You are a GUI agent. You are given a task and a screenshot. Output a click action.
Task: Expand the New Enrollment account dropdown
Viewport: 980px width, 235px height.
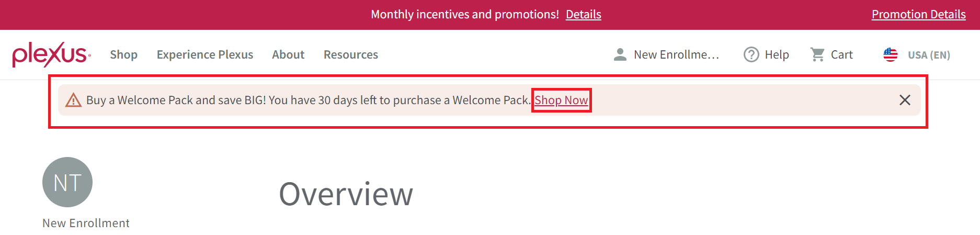pyautogui.click(x=667, y=54)
